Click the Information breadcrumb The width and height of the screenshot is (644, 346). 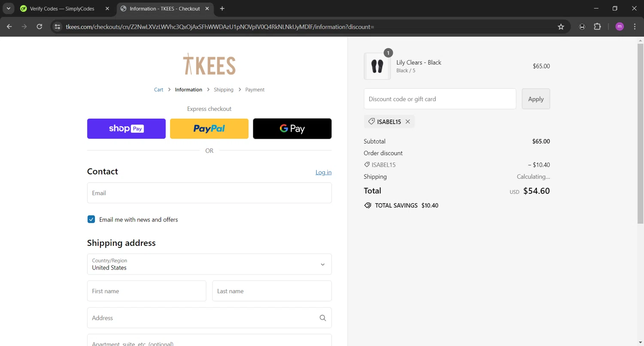coord(188,90)
